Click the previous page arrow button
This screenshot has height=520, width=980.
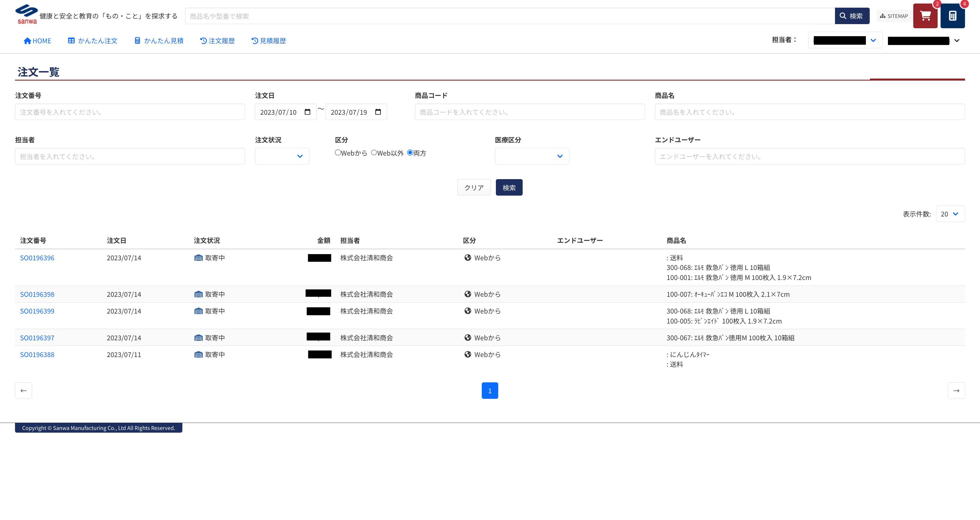click(x=24, y=390)
